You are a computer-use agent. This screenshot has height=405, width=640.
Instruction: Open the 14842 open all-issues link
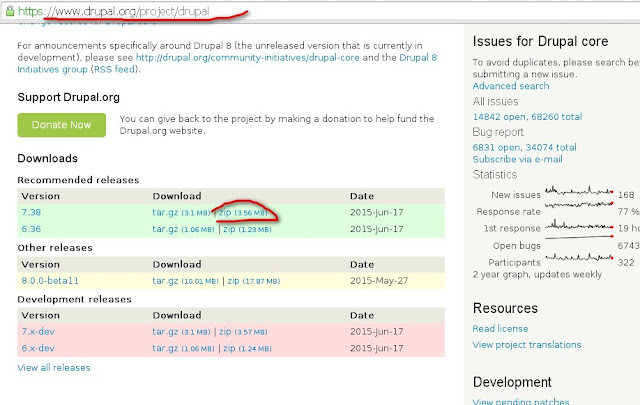point(500,117)
